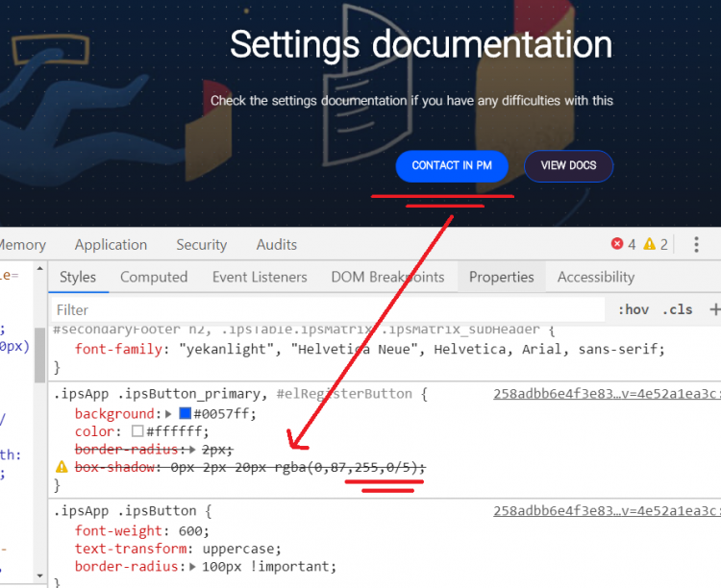Open the Event Listeners tab
This screenshot has height=588, width=721.
(x=260, y=277)
